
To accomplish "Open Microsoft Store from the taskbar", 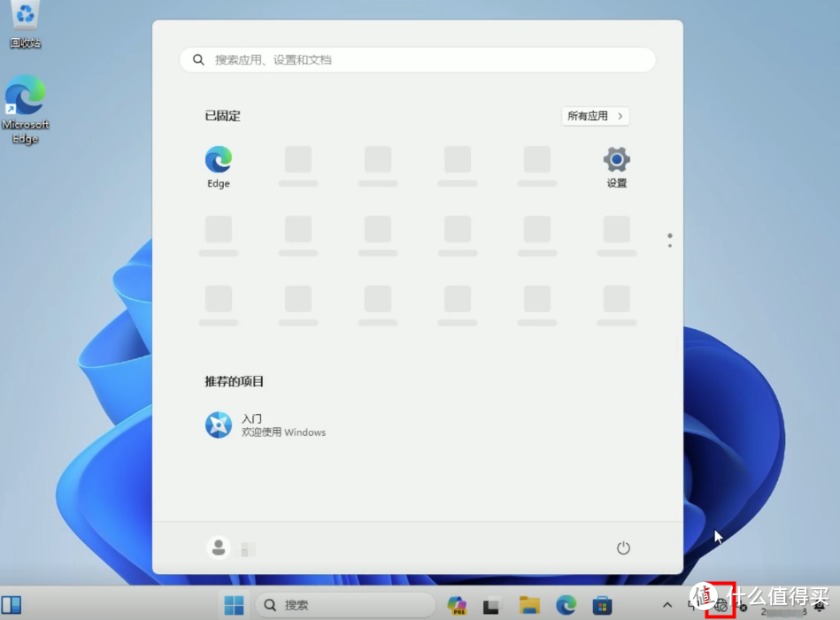I will point(602,605).
